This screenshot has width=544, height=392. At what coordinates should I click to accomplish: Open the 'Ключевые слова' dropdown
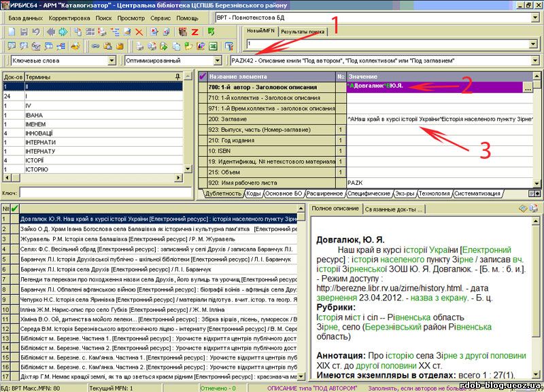112,60
